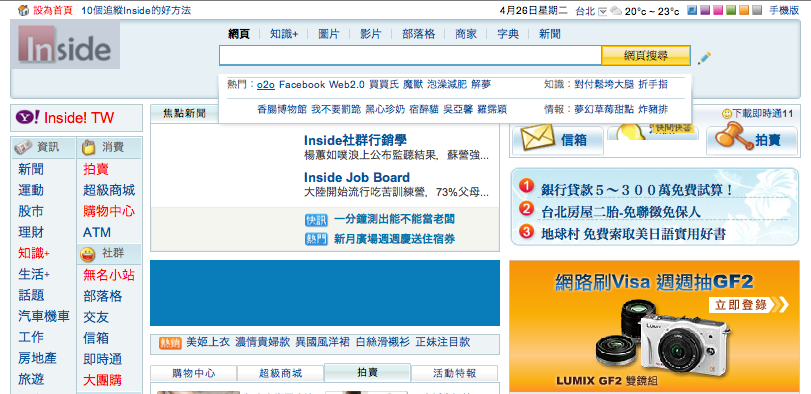Select the gray theme color swatch

tap(757, 10)
